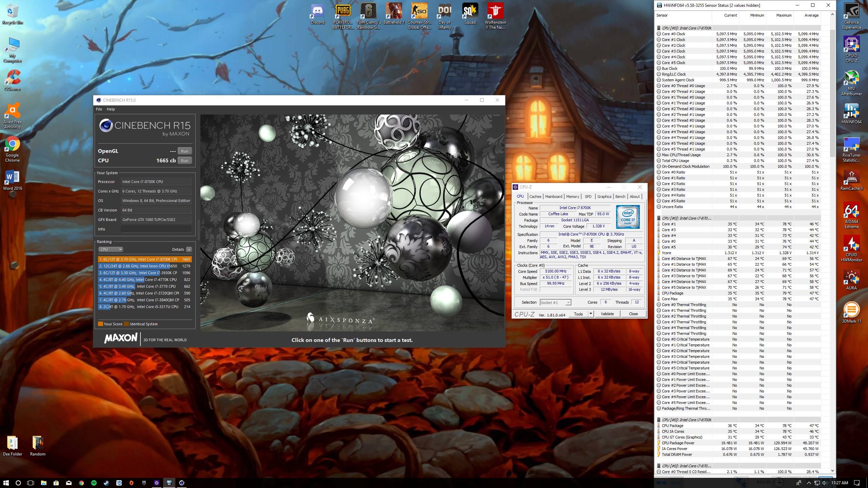Select the Vcore sensor row in HWiNFO
Viewport: 868px width, 488px height.
coord(738,253)
